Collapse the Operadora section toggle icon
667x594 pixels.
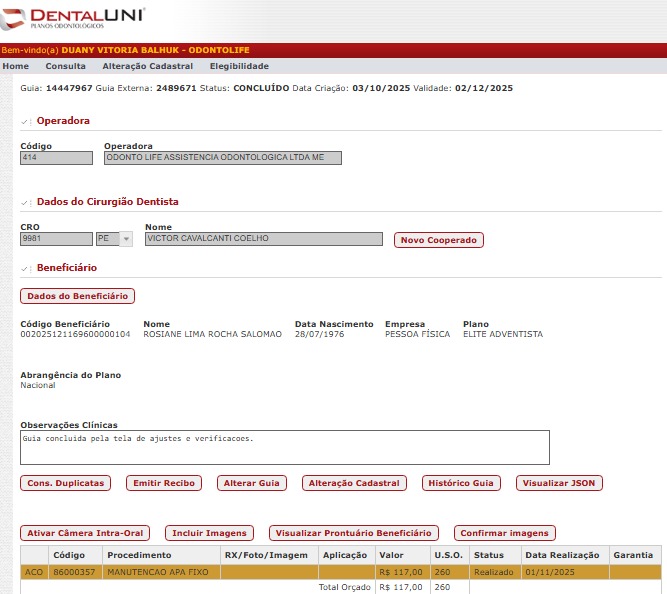pyautogui.click(x=26, y=122)
